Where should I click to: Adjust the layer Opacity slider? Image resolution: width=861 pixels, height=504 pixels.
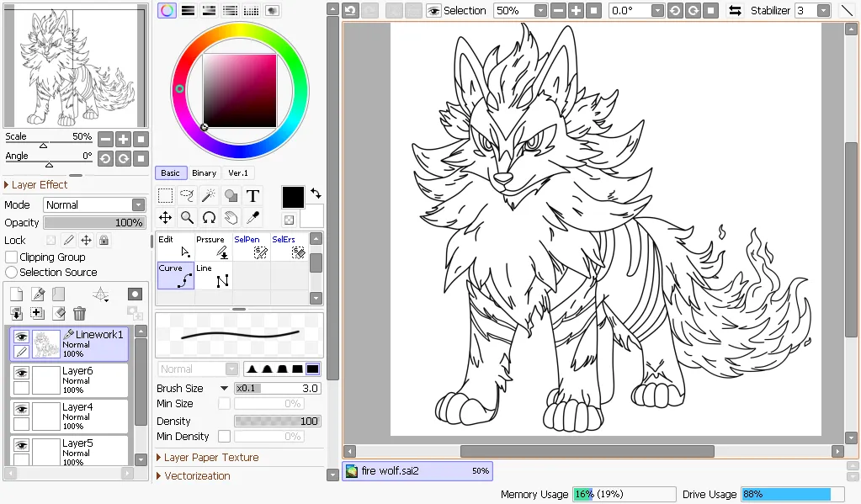(94, 222)
